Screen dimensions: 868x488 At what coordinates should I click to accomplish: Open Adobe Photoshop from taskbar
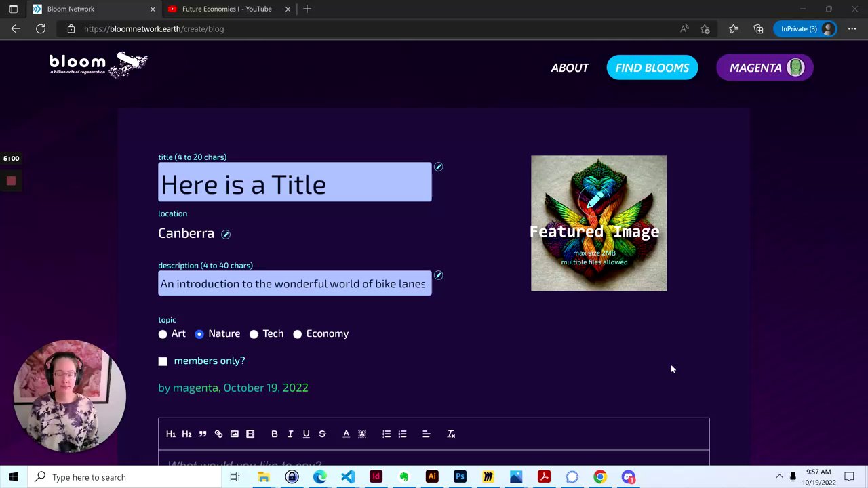(460, 477)
